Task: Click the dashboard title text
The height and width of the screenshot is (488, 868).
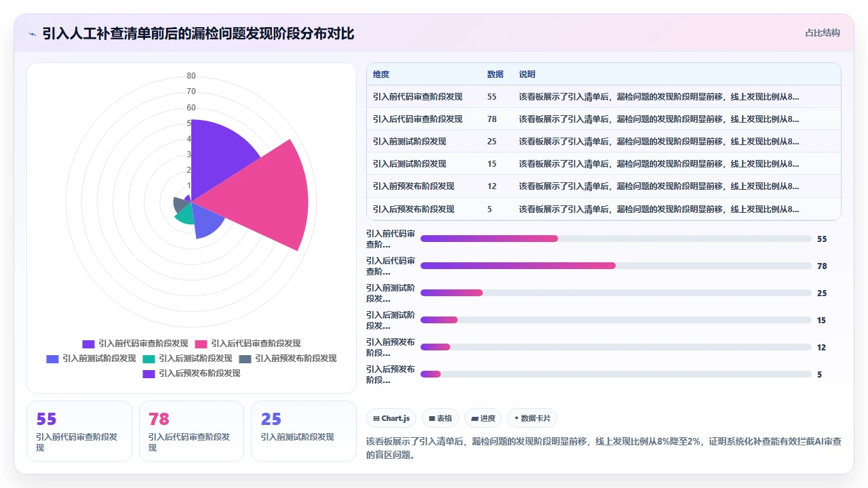Action: coord(199,34)
